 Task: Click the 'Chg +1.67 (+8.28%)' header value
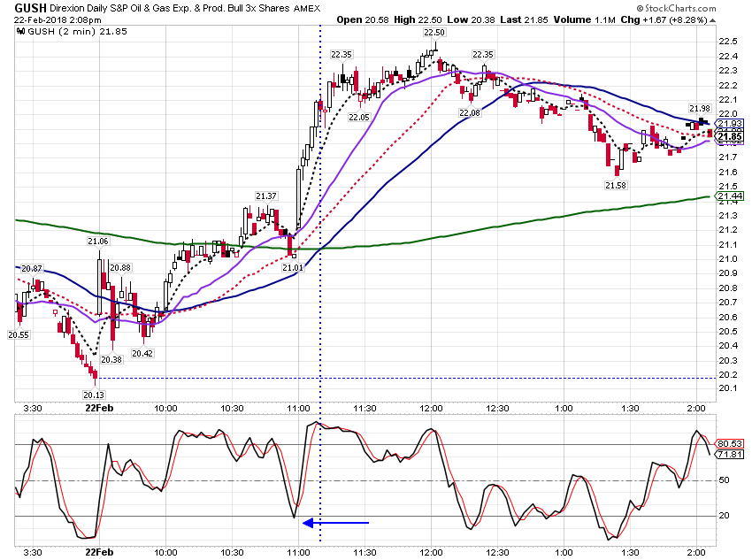click(x=664, y=19)
